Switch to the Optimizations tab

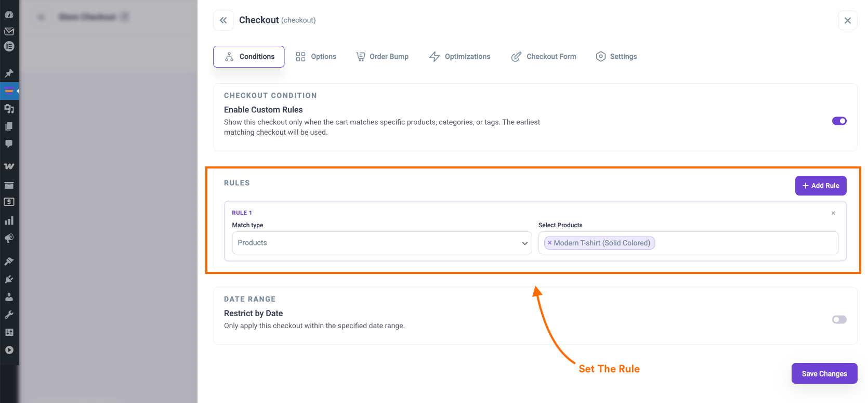click(459, 57)
